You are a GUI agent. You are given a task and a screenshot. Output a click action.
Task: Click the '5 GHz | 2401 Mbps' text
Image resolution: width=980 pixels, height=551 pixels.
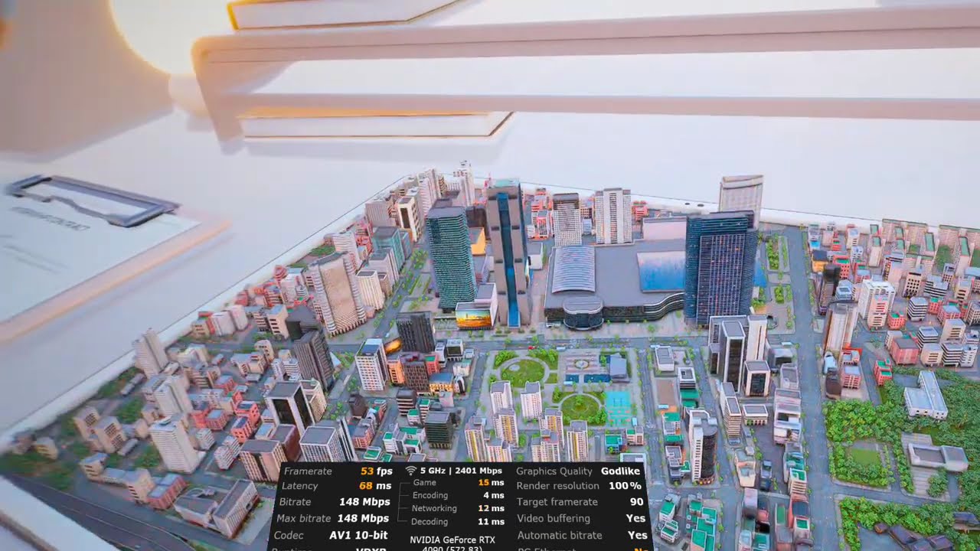pyautogui.click(x=461, y=471)
